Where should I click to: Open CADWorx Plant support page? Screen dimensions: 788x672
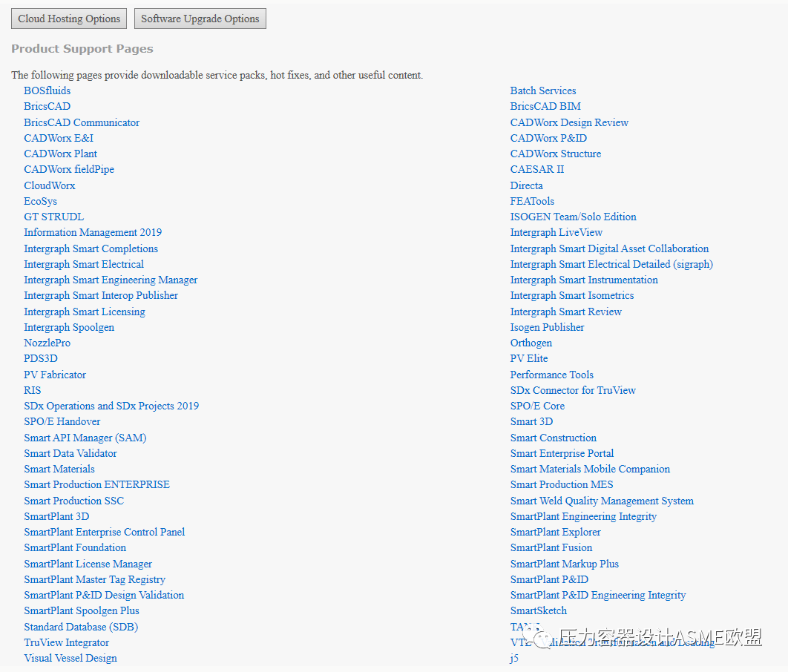[60, 154]
